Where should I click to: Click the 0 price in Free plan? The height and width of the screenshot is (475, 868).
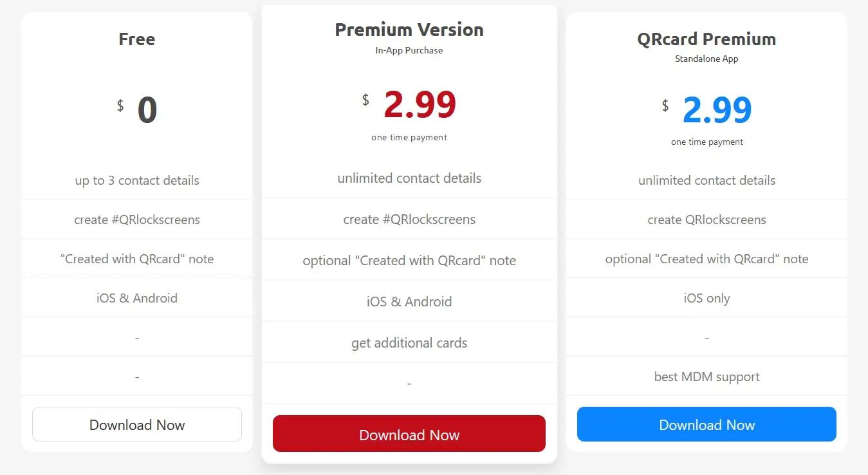click(147, 110)
